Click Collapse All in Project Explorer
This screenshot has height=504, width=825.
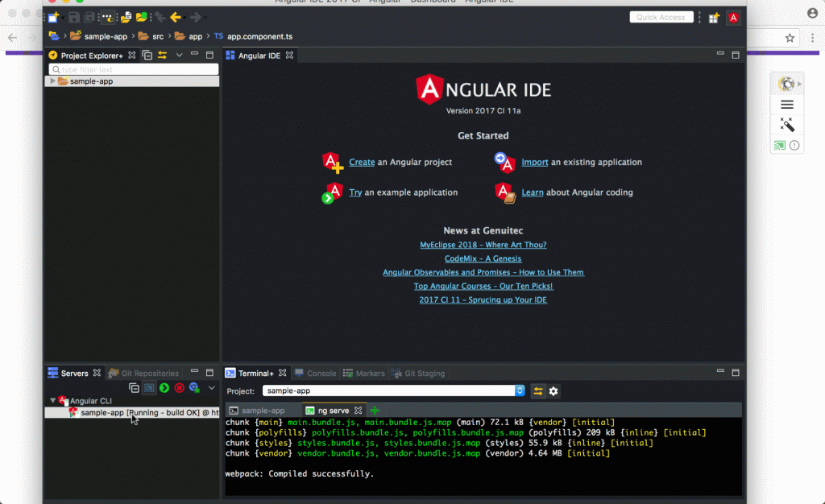[x=147, y=56]
